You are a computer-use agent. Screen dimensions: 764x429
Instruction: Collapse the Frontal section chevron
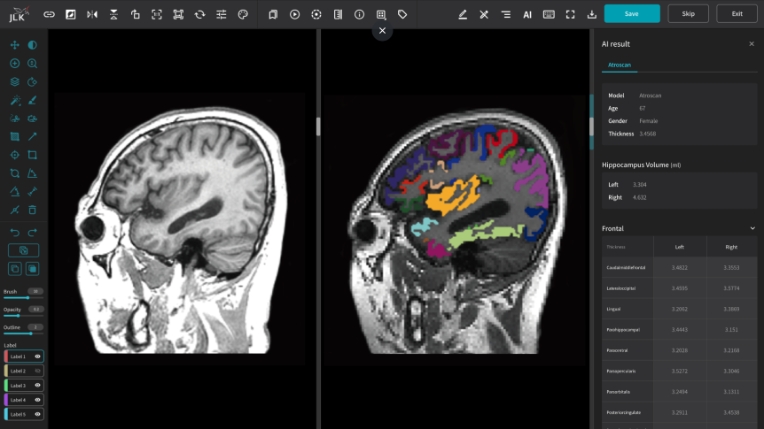pyautogui.click(x=752, y=228)
